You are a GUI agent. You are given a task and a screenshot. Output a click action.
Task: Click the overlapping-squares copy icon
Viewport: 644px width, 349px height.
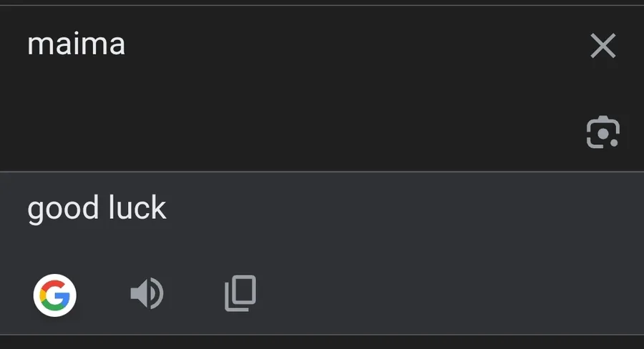click(x=240, y=293)
